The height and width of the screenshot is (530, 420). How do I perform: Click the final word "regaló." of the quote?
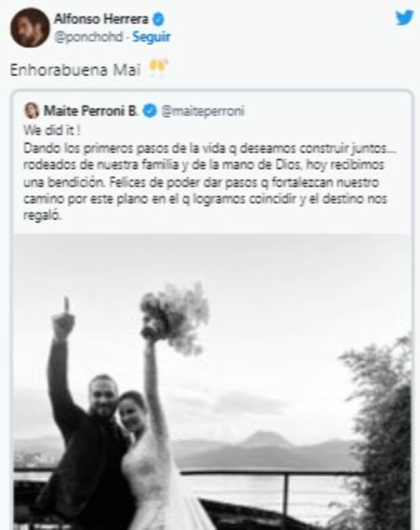[43, 216]
